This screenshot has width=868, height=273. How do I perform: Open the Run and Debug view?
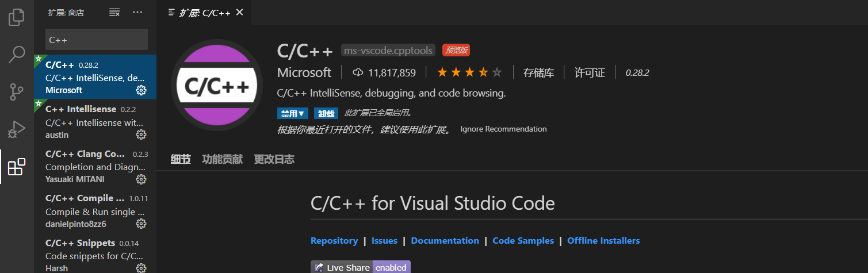point(16,129)
